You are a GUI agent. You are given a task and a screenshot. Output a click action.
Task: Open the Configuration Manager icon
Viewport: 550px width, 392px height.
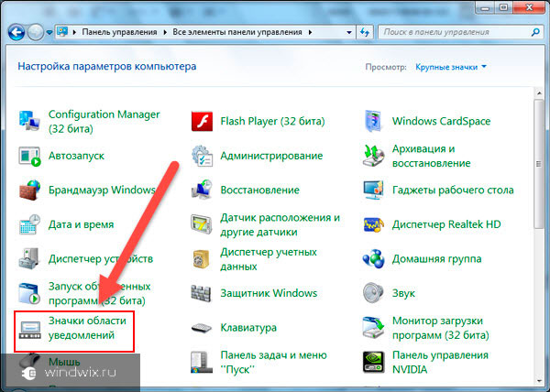click(x=29, y=121)
